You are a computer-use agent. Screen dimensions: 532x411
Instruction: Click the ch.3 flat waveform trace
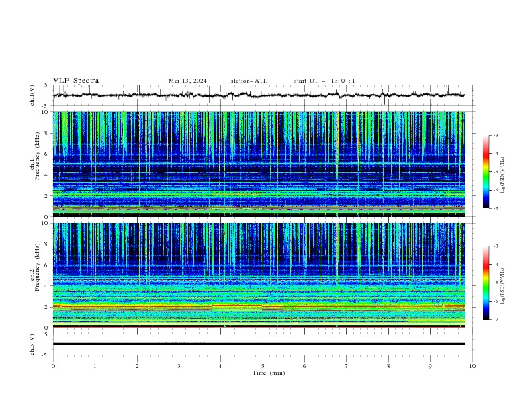pyautogui.click(x=259, y=344)
